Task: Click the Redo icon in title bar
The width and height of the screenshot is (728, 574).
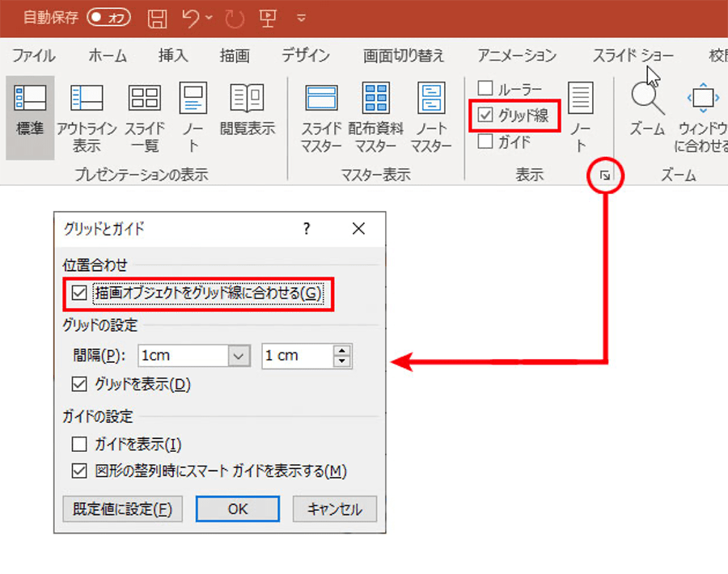Action: point(235,19)
